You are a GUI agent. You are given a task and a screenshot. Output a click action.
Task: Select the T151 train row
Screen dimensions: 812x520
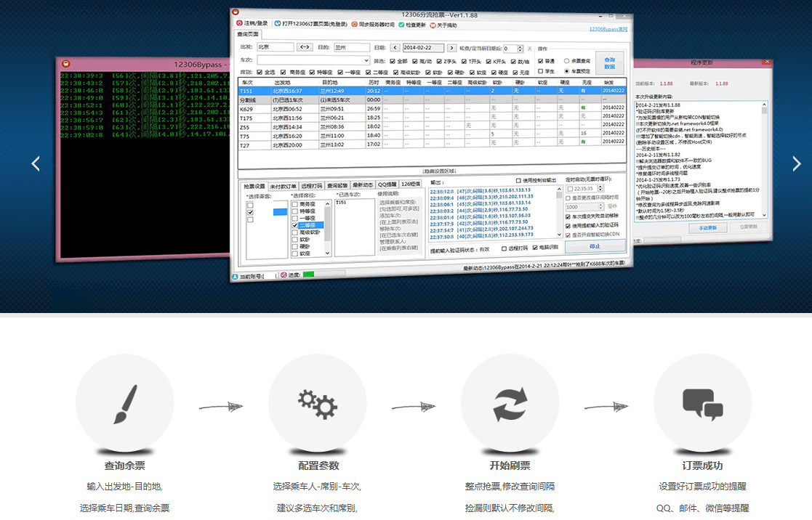tap(432, 91)
